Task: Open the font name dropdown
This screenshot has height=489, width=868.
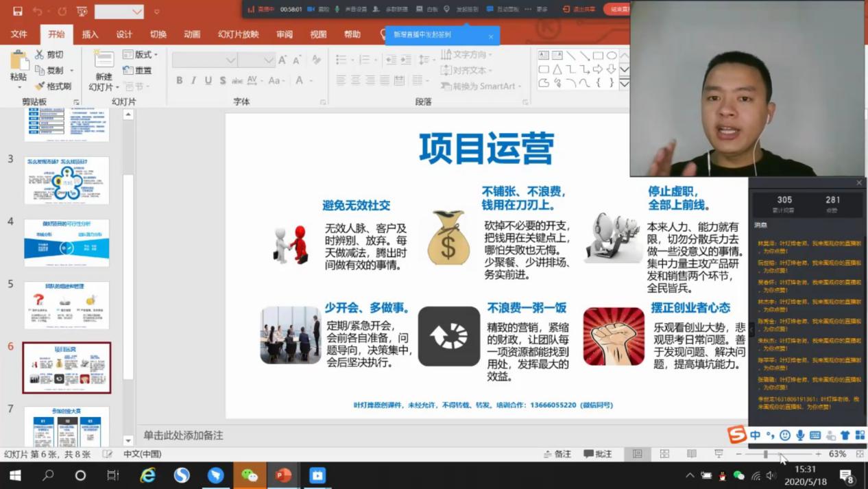Action: click(x=230, y=60)
